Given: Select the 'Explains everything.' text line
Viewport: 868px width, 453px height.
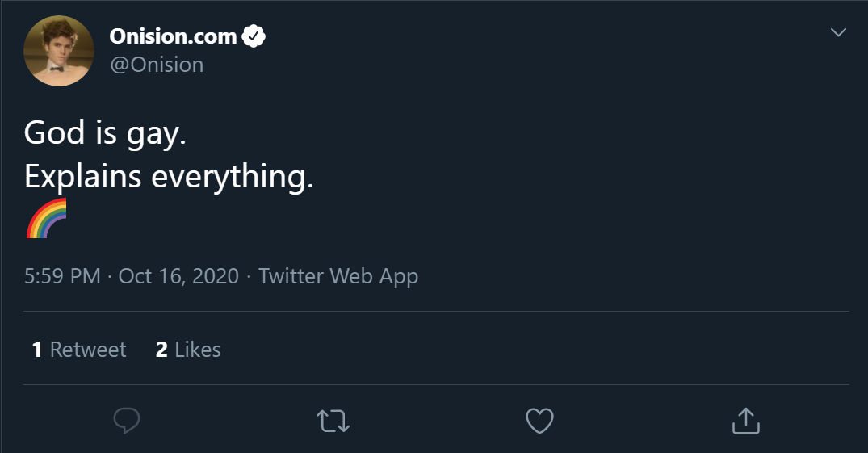Looking at the screenshot, I should pos(169,178).
